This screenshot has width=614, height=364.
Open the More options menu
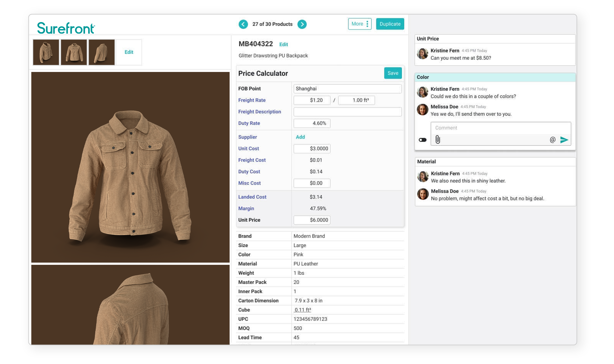360,24
